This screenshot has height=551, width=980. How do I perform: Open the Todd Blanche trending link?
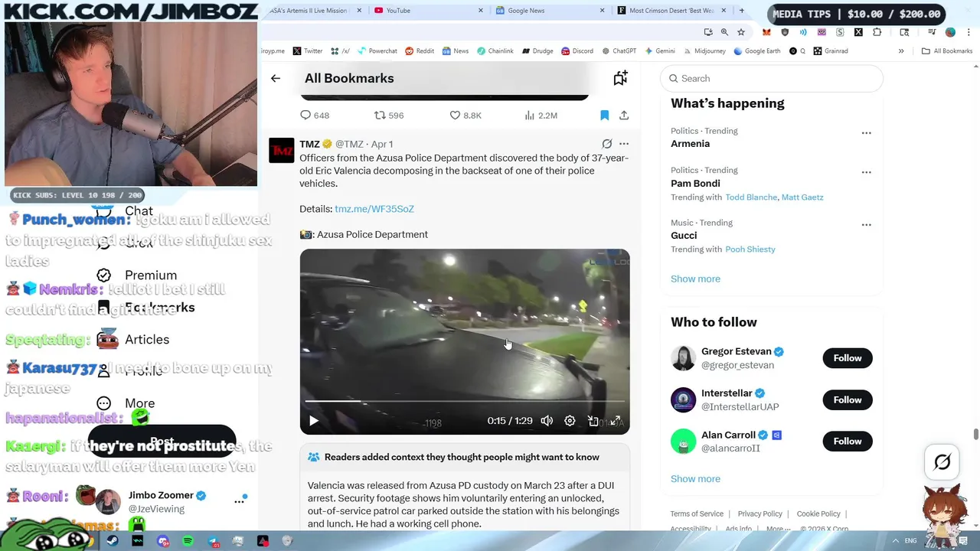[x=751, y=197]
